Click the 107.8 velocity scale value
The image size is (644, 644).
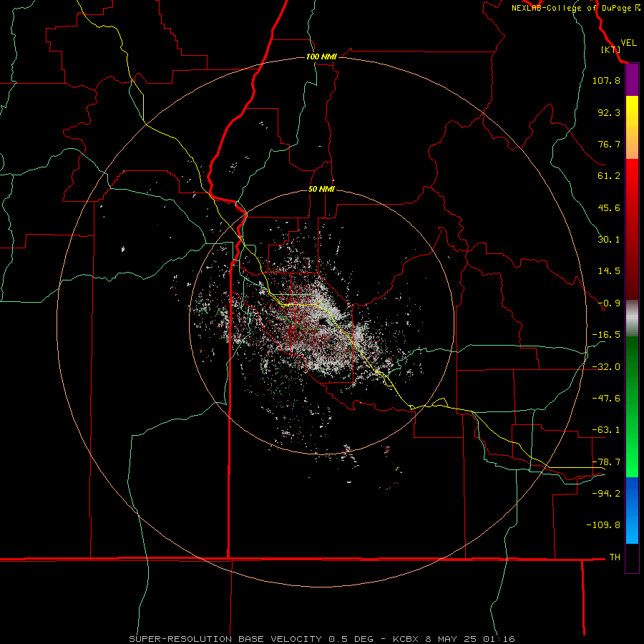[606, 80]
